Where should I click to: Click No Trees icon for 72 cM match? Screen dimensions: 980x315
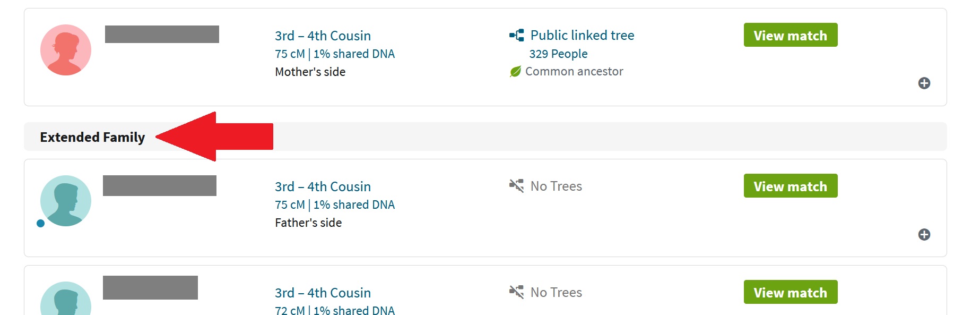(x=516, y=292)
